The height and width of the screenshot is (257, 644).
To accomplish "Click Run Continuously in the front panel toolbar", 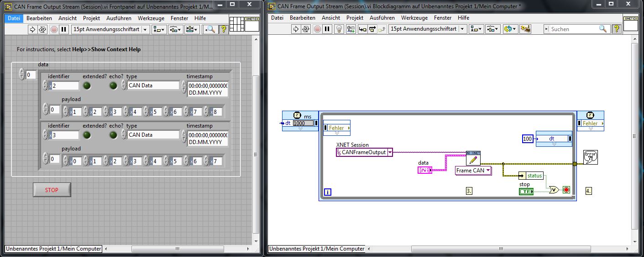I will click(x=42, y=29).
